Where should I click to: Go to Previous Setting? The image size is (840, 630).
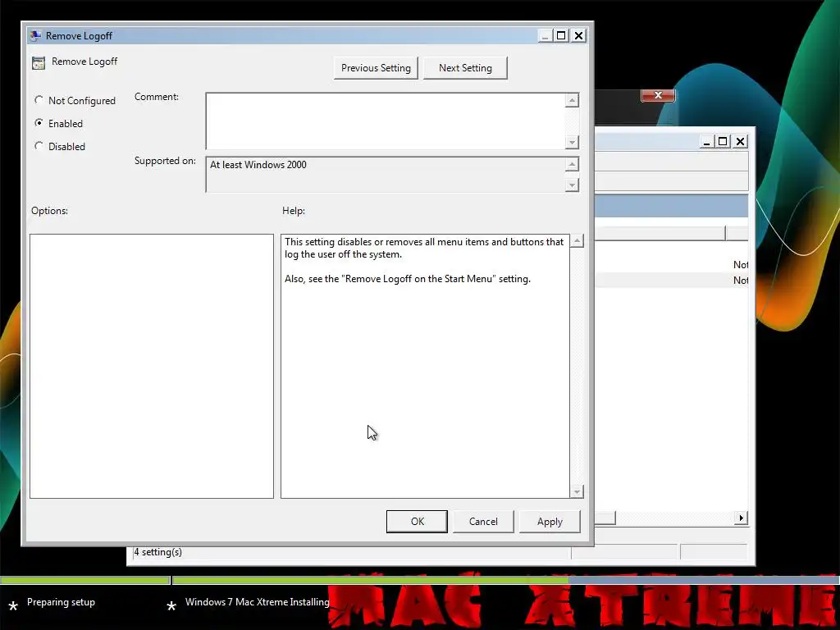pos(376,68)
